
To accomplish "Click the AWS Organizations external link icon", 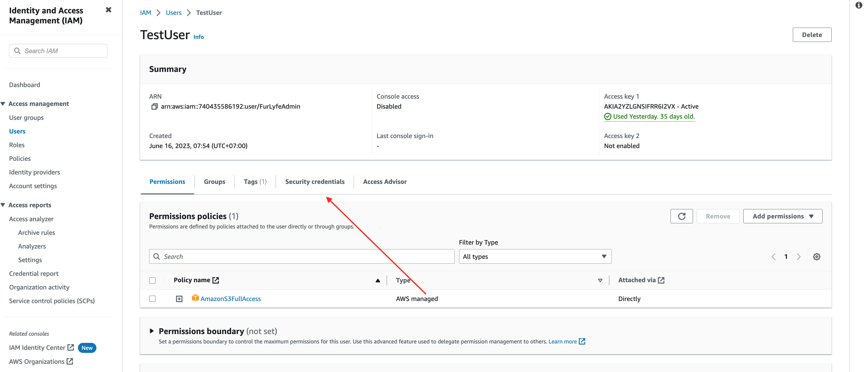I will pos(70,361).
